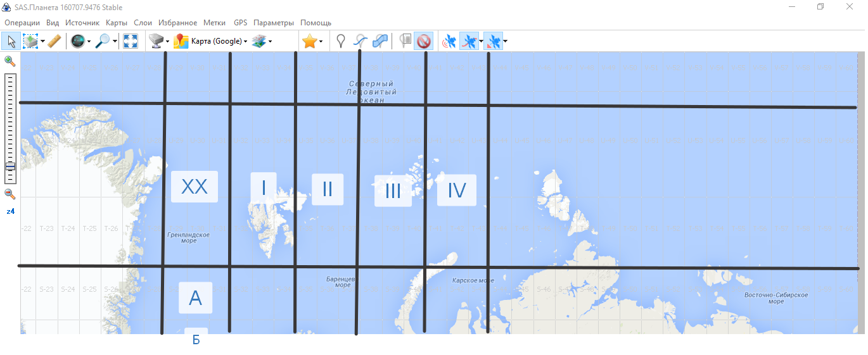
Task: Open the placemark manager list icon
Action: [x=405, y=42]
